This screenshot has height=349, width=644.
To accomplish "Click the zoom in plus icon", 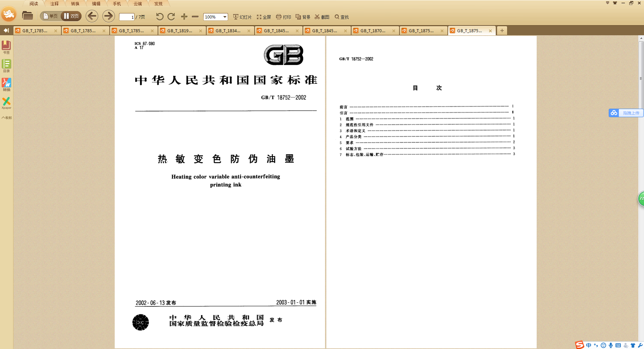I will point(184,17).
